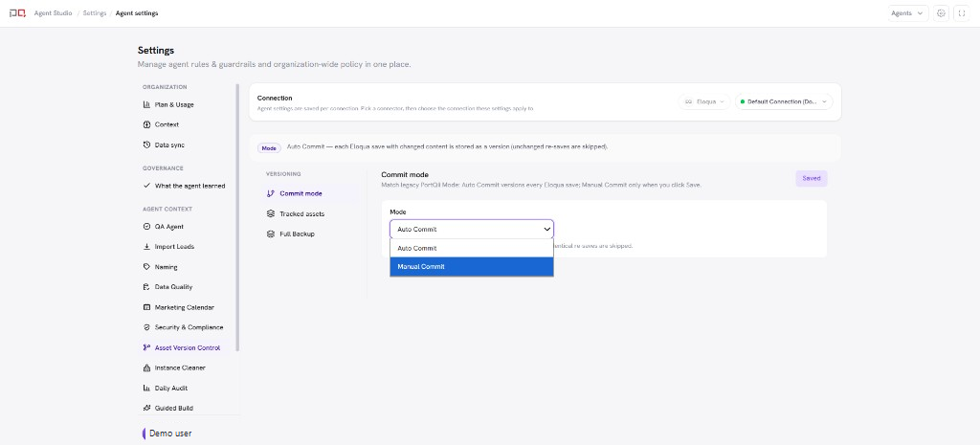This screenshot has height=445, width=980.
Task: Click the Demo user name
Action: [170, 434]
